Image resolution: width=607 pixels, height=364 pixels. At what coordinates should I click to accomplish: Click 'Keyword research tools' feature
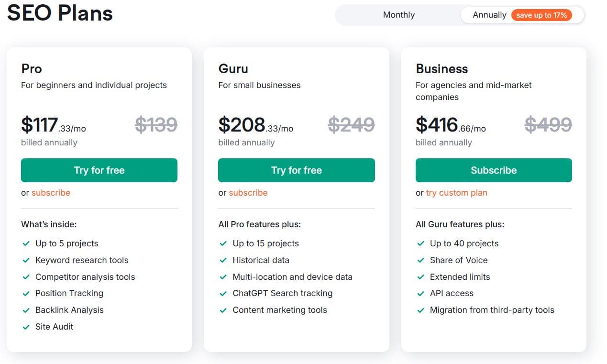click(x=82, y=260)
